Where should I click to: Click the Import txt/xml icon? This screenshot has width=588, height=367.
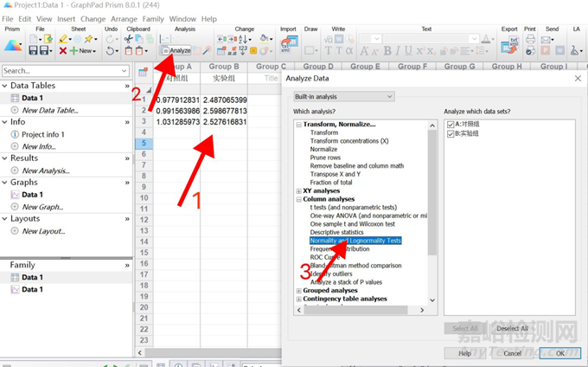[290, 45]
